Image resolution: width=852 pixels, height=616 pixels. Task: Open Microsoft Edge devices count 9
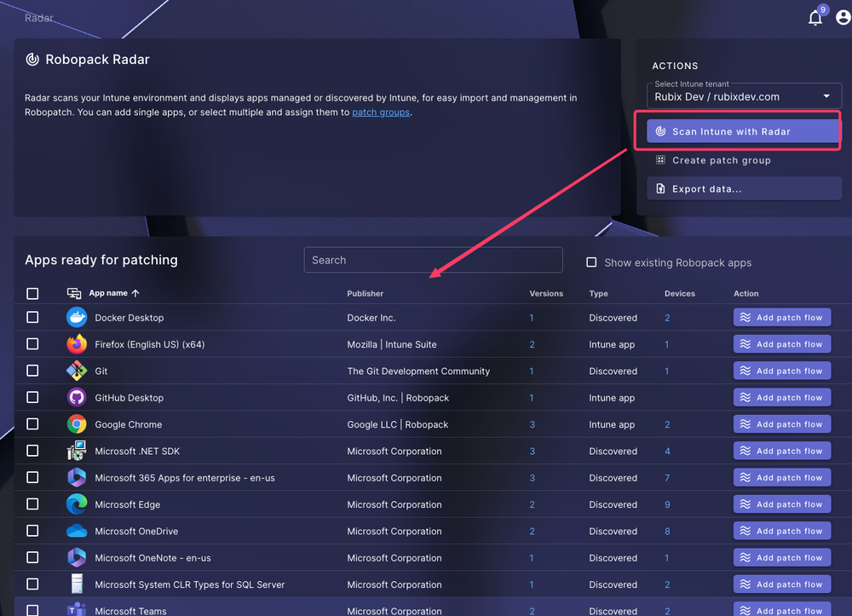pyautogui.click(x=667, y=504)
